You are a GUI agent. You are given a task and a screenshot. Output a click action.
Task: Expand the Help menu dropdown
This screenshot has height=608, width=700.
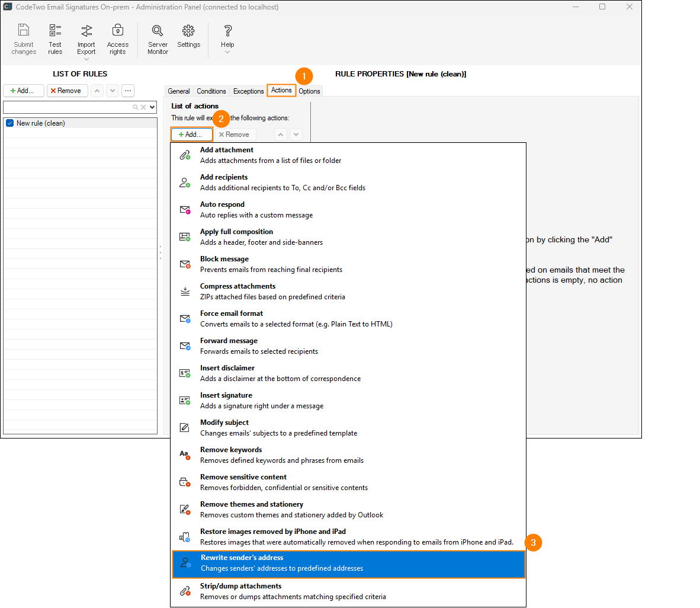[x=227, y=52]
